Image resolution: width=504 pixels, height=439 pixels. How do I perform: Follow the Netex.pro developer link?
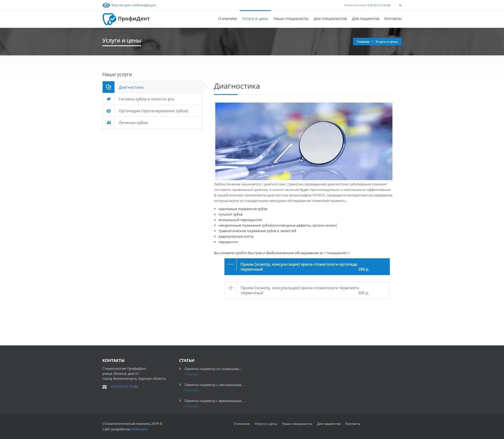point(139,429)
